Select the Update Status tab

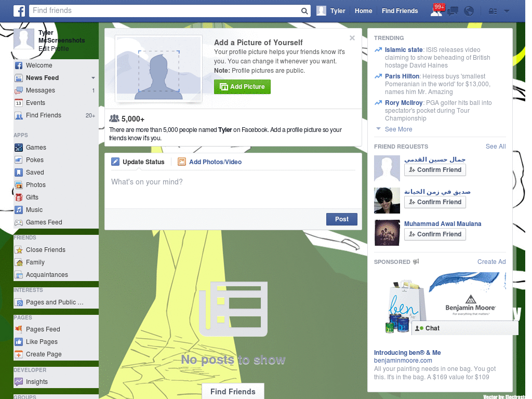click(138, 162)
